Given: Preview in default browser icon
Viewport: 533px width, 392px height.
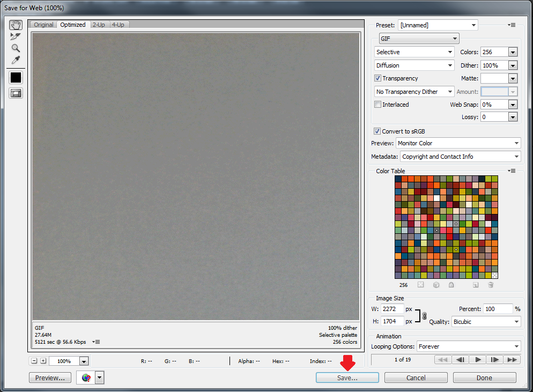Looking at the screenshot, I should pos(86,378).
